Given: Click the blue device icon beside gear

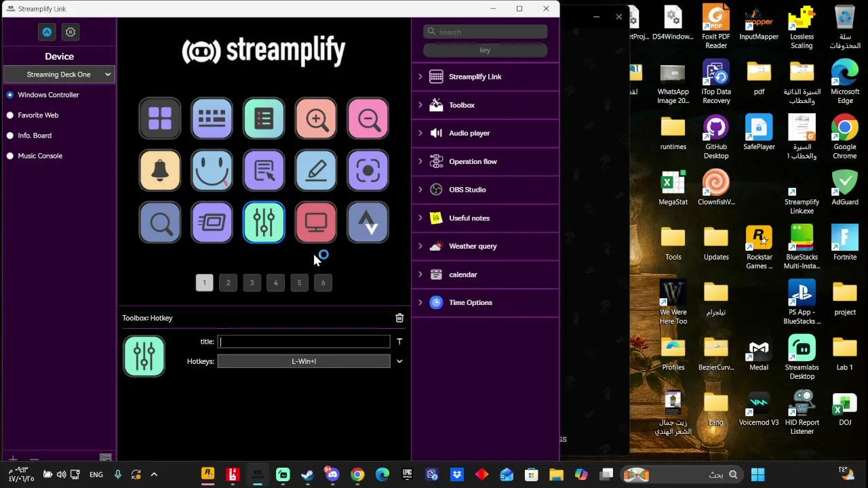Looking at the screenshot, I should click(x=47, y=32).
